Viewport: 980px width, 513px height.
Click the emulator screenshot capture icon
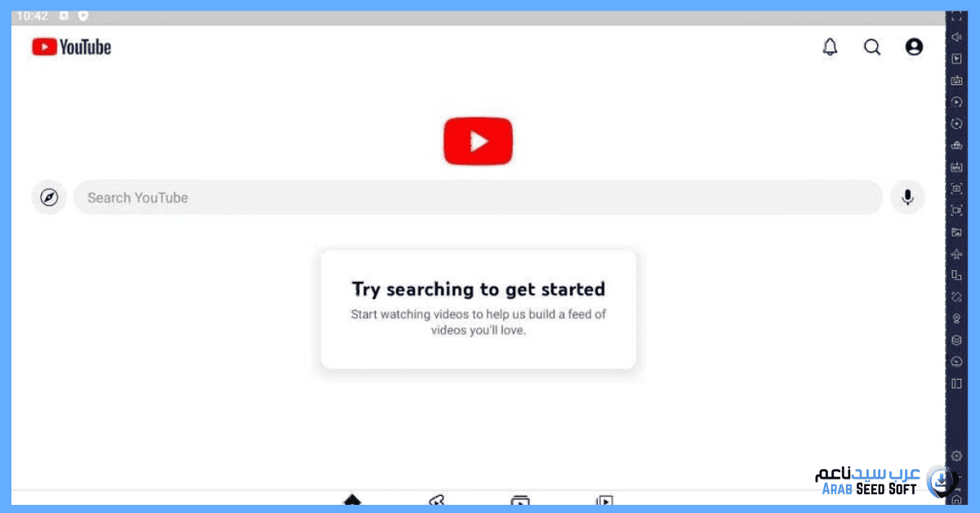(956, 189)
